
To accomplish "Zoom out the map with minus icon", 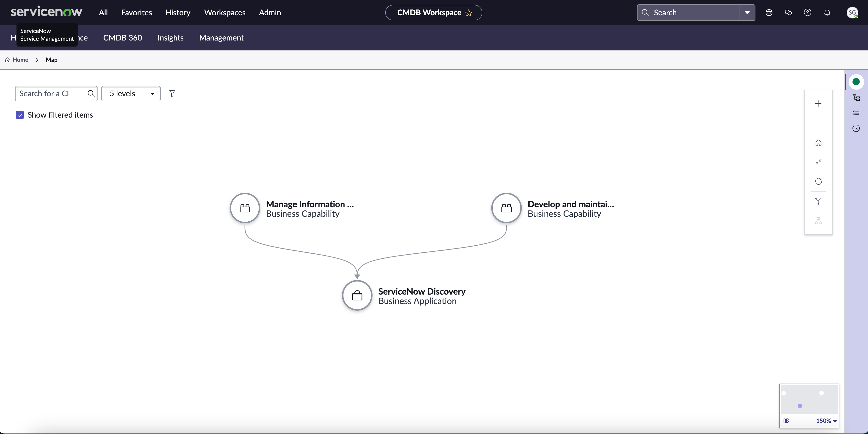I will [x=818, y=123].
